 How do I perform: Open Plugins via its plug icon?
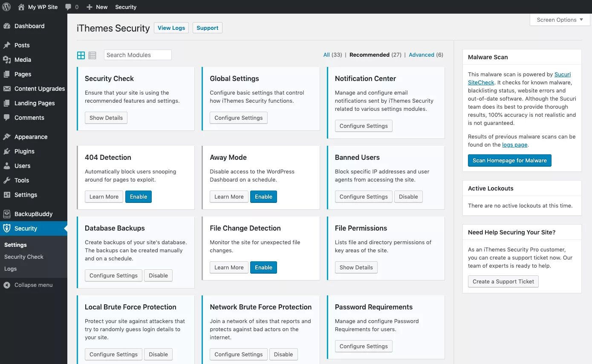pyautogui.click(x=7, y=151)
